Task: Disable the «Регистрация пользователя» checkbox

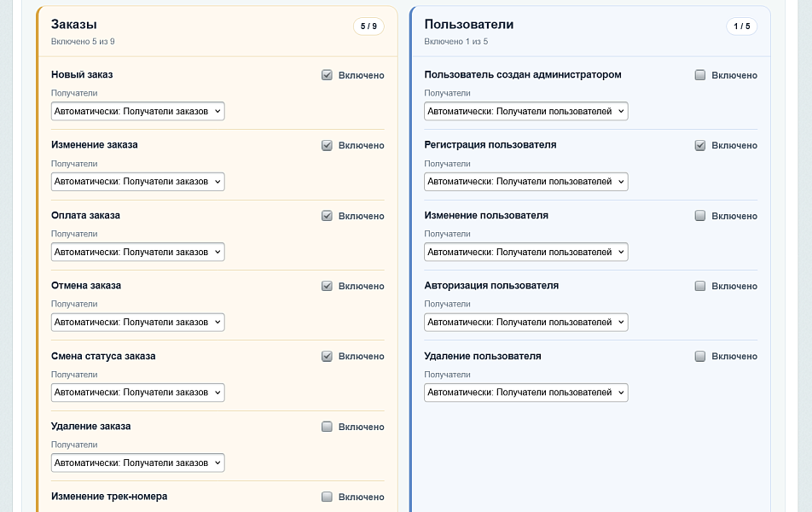Action: pos(700,146)
